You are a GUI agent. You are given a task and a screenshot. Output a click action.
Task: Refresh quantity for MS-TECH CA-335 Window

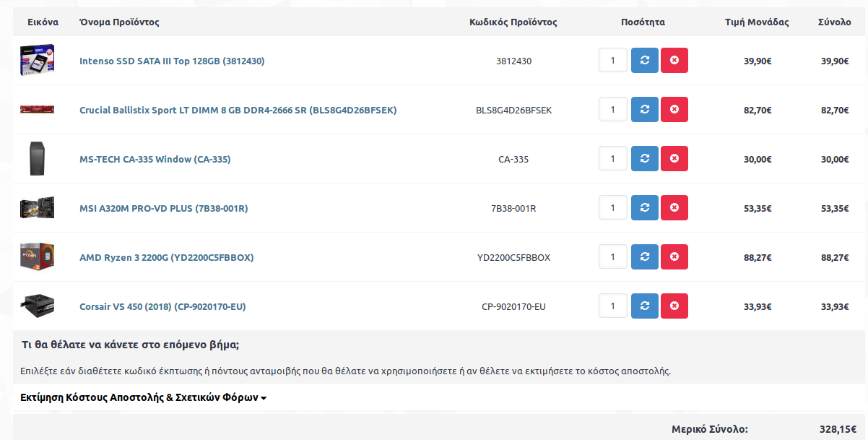[645, 159]
